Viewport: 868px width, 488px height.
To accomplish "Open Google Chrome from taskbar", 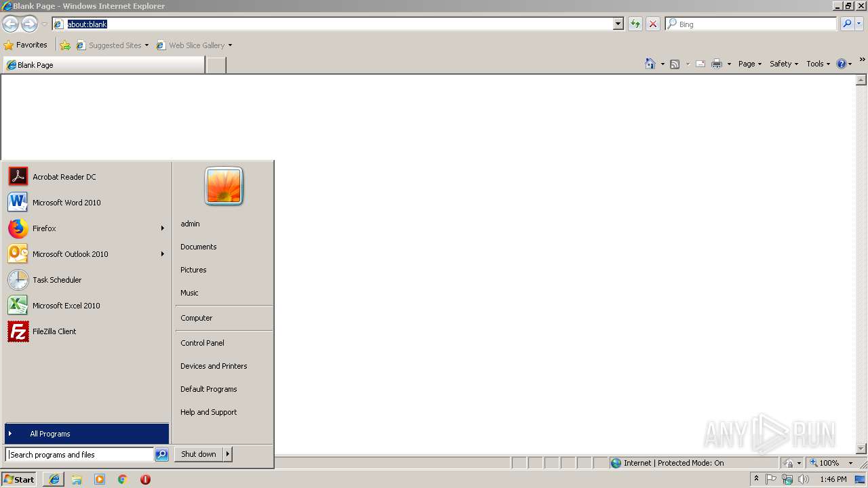I will pyautogui.click(x=122, y=479).
